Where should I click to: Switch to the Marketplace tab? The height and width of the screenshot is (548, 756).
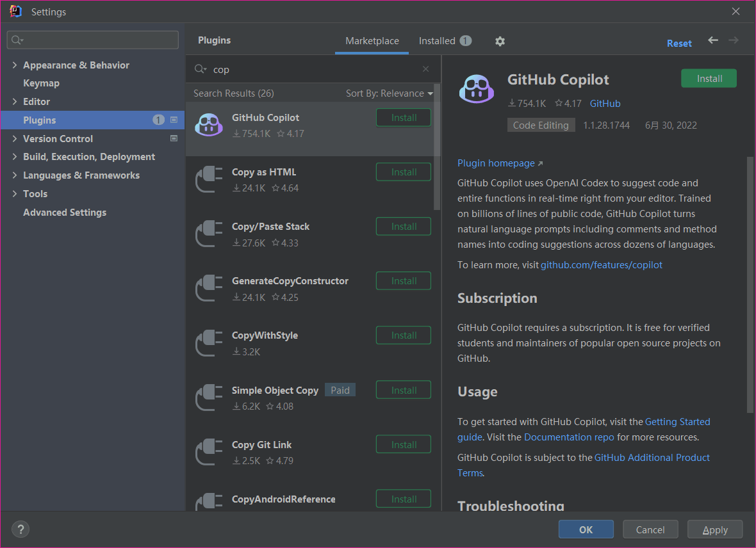[x=372, y=41]
